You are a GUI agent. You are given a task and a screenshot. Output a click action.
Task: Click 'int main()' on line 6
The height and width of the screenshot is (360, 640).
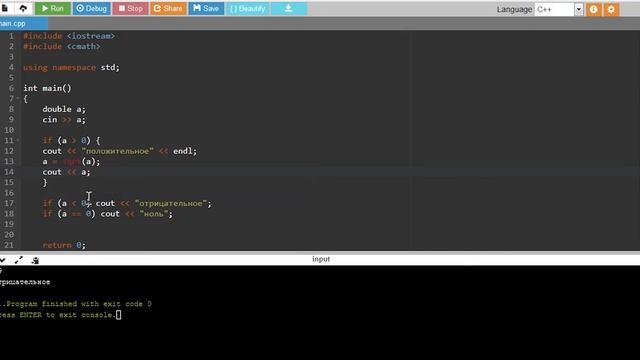47,88
